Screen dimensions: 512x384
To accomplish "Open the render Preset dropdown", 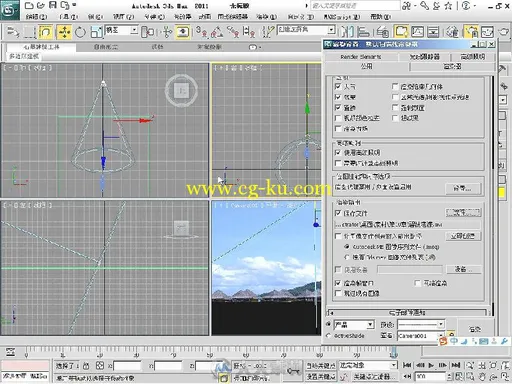I will 421,324.
